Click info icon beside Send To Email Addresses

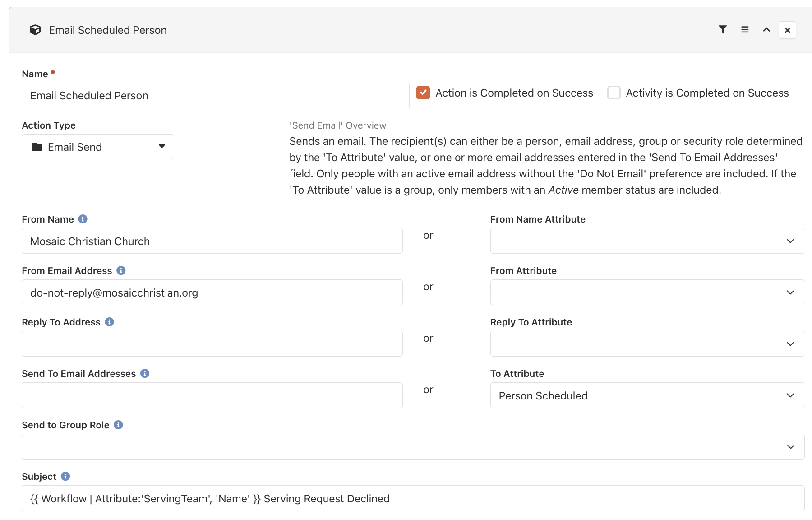(x=145, y=373)
